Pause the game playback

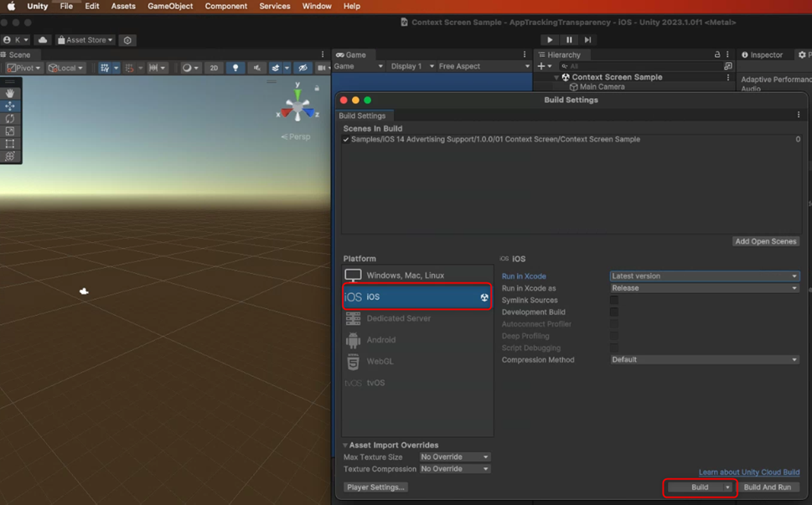pyautogui.click(x=569, y=40)
